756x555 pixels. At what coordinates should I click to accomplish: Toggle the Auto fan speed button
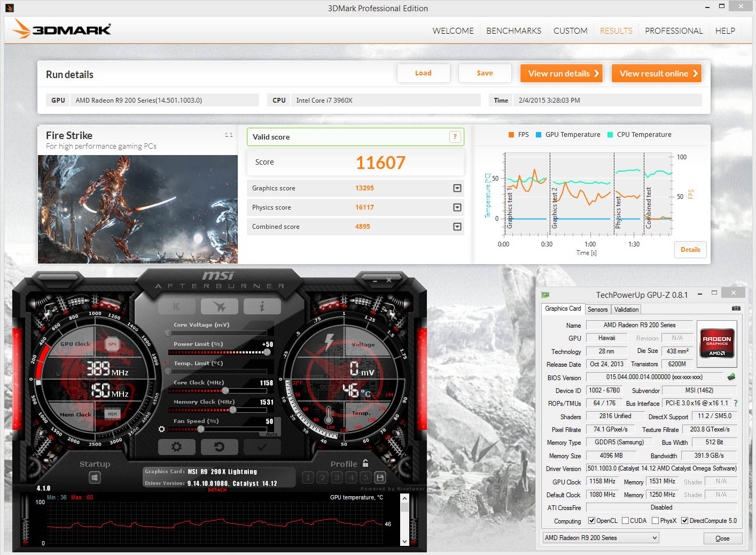pyautogui.click(x=271, y=434)
